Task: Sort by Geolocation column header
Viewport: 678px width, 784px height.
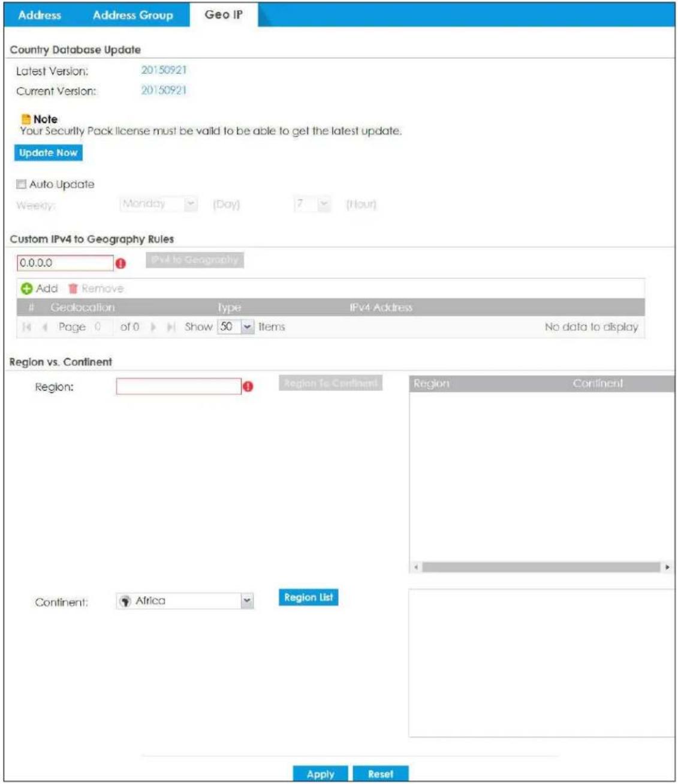Action: (82, 307)
